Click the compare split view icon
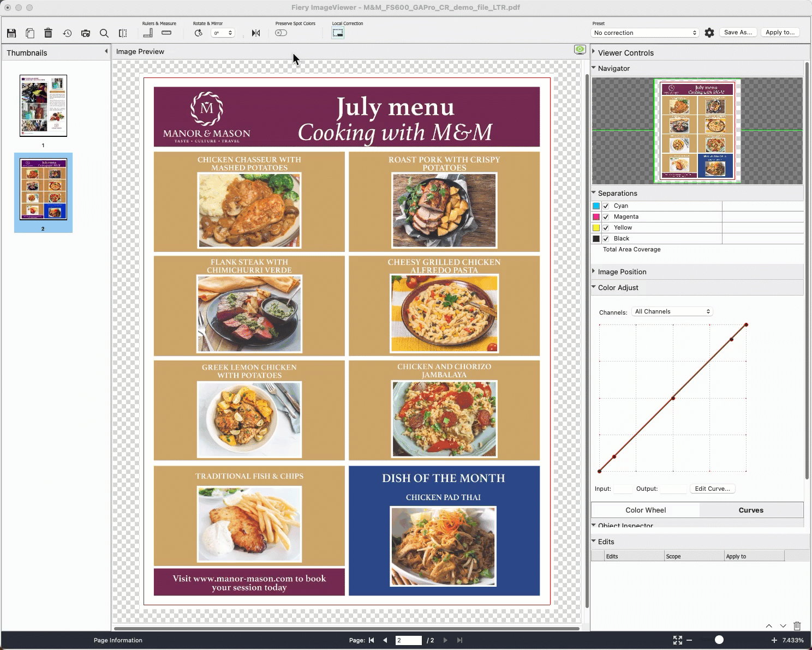Image resolution: width=812 pixels, height=650 pixels. tap(123, 33)
